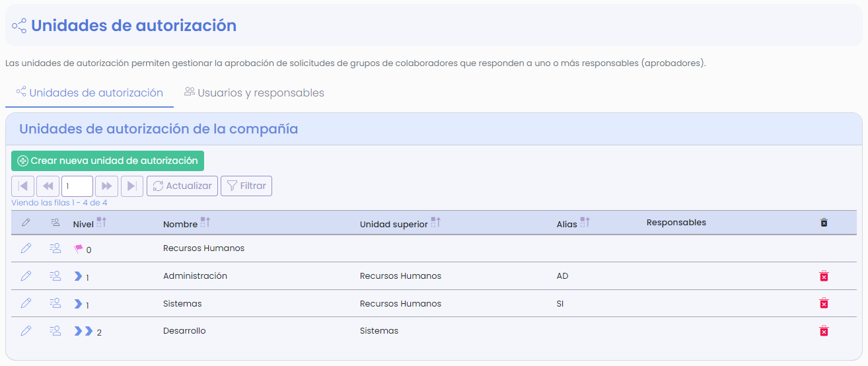Go to the first page of results
This screenshot has height=366, width=868.
coord(23,186)
